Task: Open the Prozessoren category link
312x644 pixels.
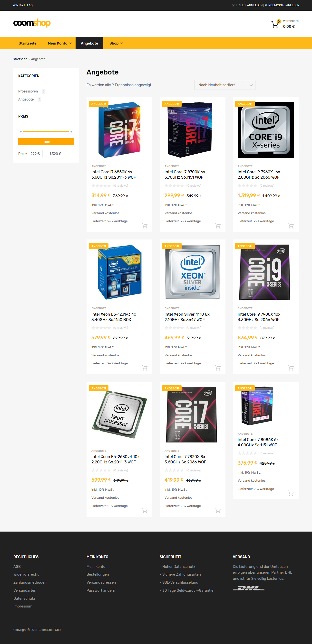Action: (28, 91)
